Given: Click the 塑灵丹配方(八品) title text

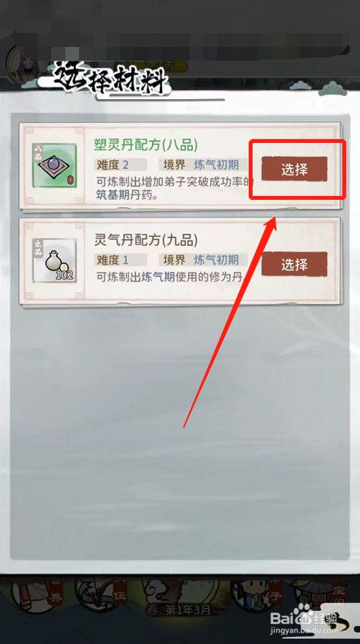Looking at the screenshot, I should tap(146, 145).
